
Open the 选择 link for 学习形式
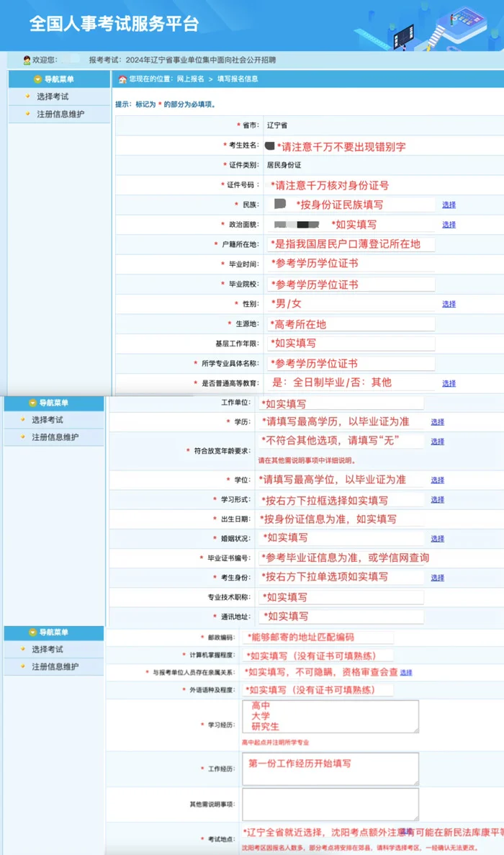tap(438, 499)
